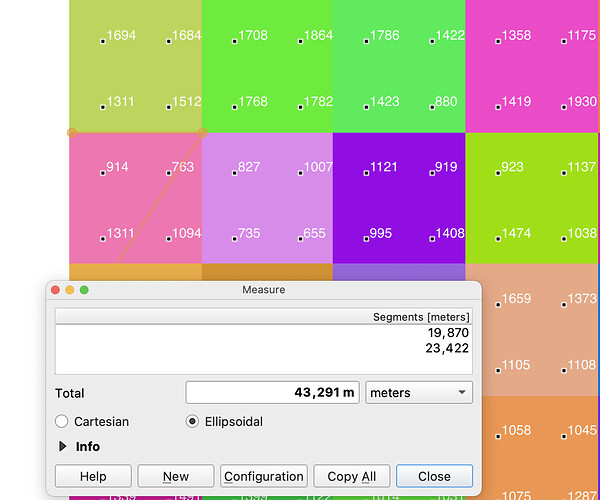Click the point labeled 1038

tap(564, 239)
